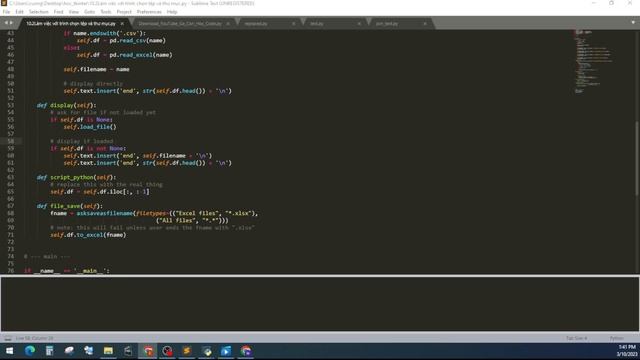Open Sublime Text from the taskbar
The height and width of the screenshot is (360, 640).
click(187, 351)
